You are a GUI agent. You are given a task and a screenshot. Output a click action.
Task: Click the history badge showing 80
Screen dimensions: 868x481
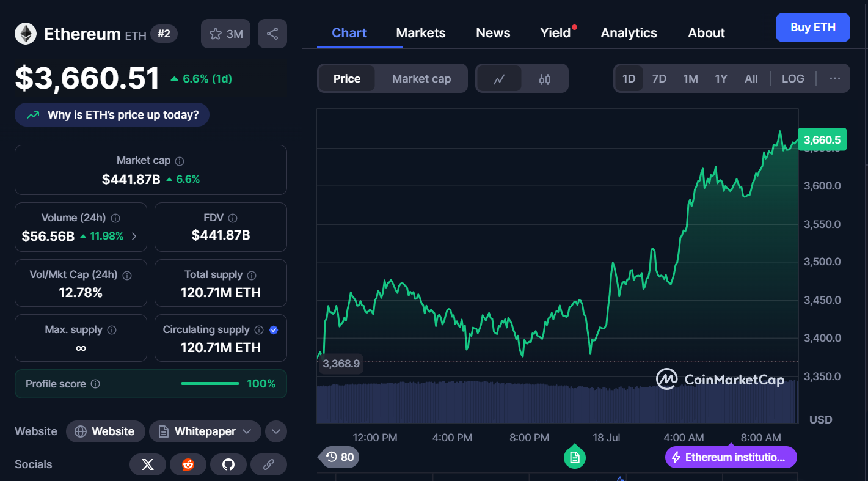[340, 457]
